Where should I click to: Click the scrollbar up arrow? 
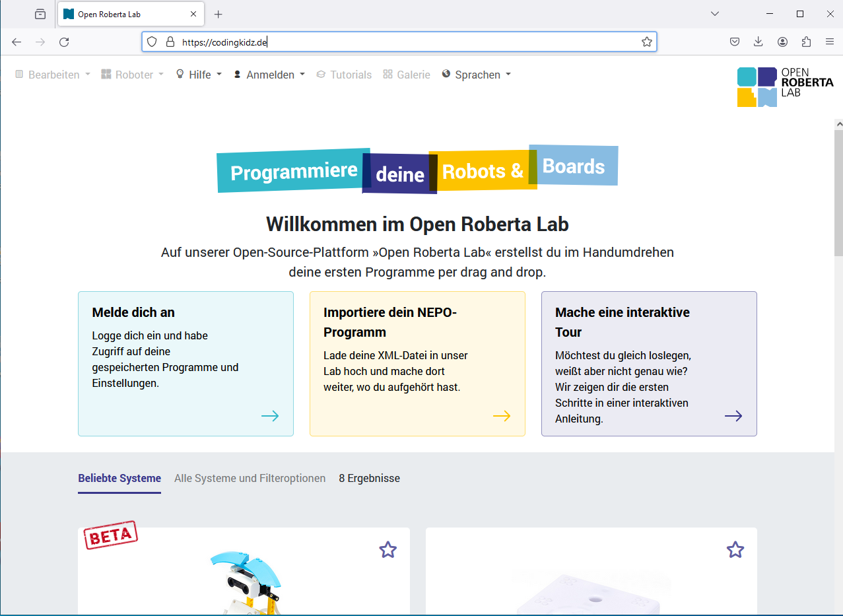(x=838, y=124)
